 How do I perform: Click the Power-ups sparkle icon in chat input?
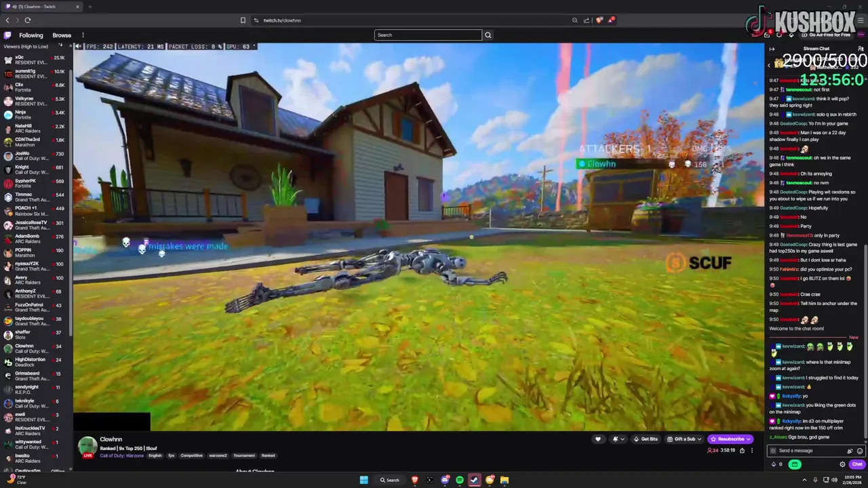point(850,451)
